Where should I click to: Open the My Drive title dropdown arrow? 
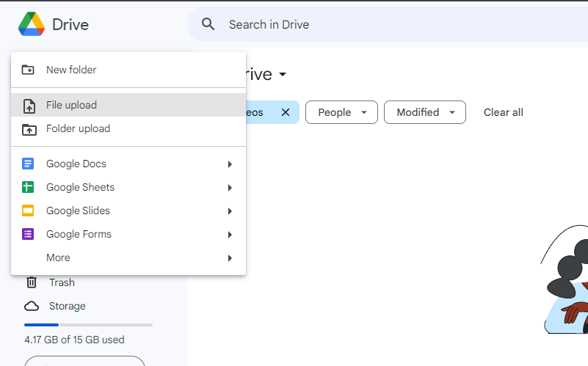(x=283, y=75)
